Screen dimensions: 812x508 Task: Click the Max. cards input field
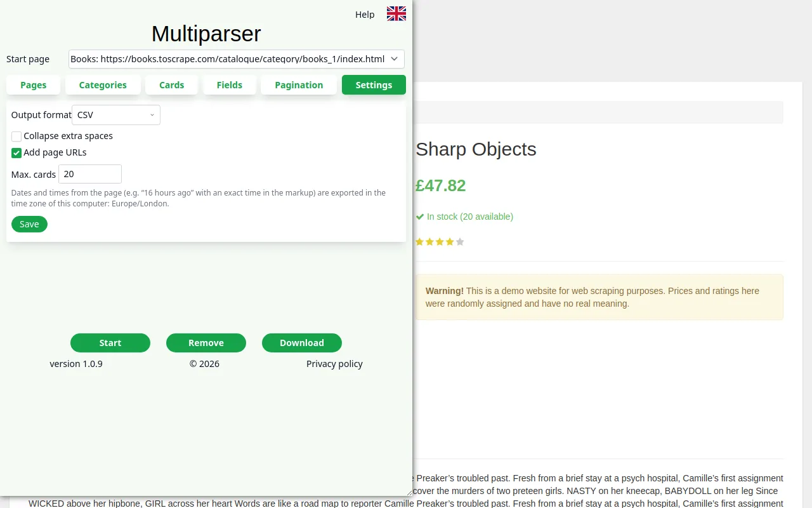[90, 174]
